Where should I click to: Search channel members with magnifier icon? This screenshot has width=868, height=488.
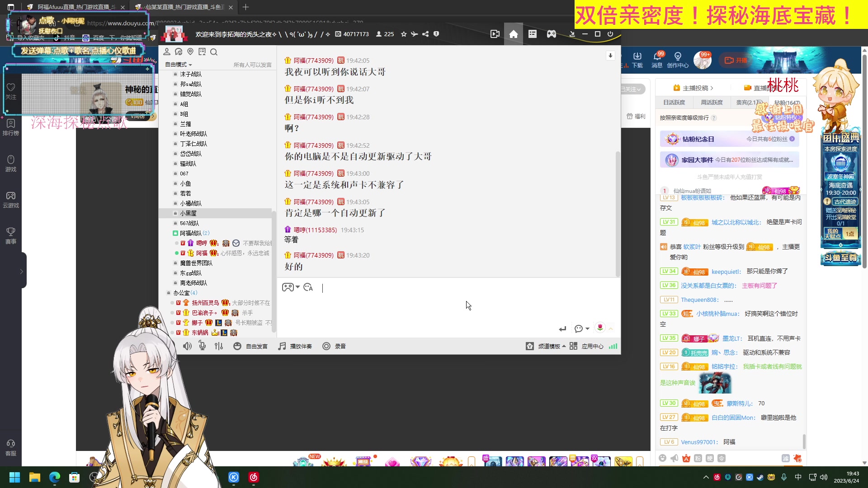pyautogui.click(x=214, y=52)
